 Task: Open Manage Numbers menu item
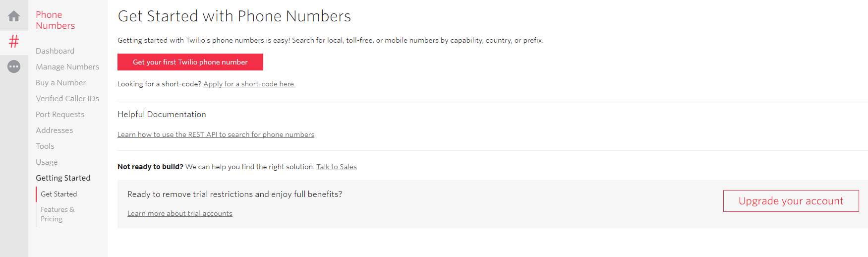point(67,66)
